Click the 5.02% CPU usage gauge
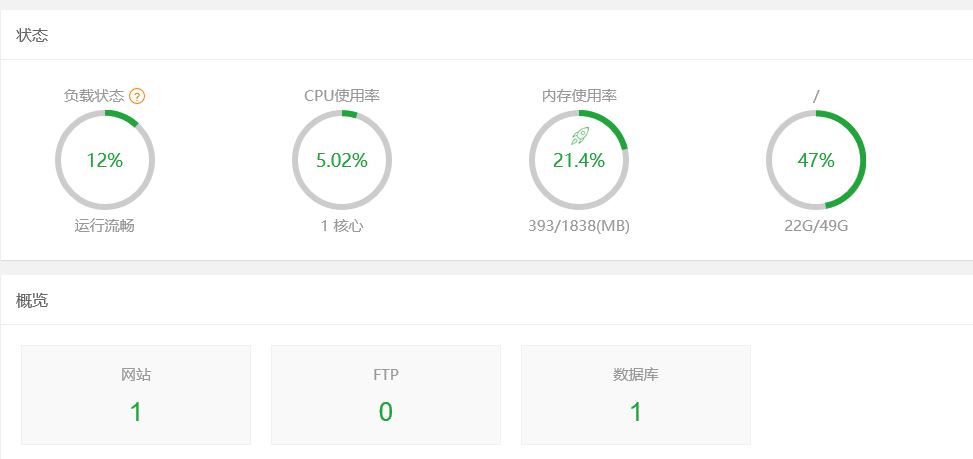 pos(342,160)
